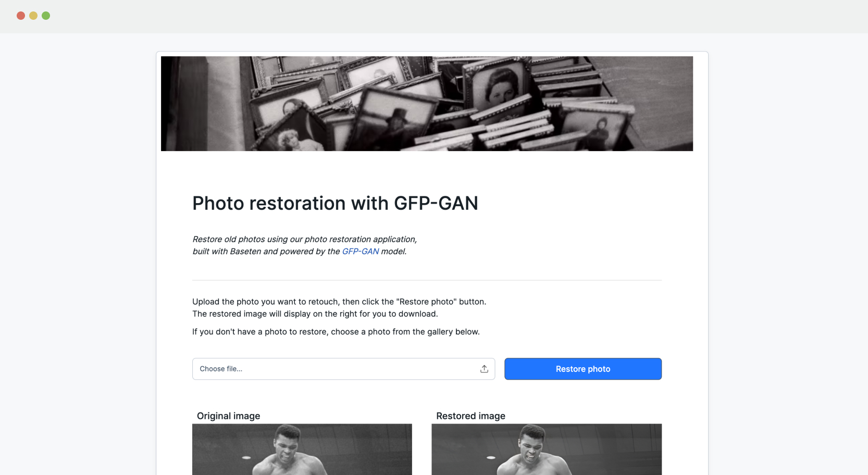Click the woman's framed portrait in banner
This screenshot has width=868, height=475.
(498, 86)
